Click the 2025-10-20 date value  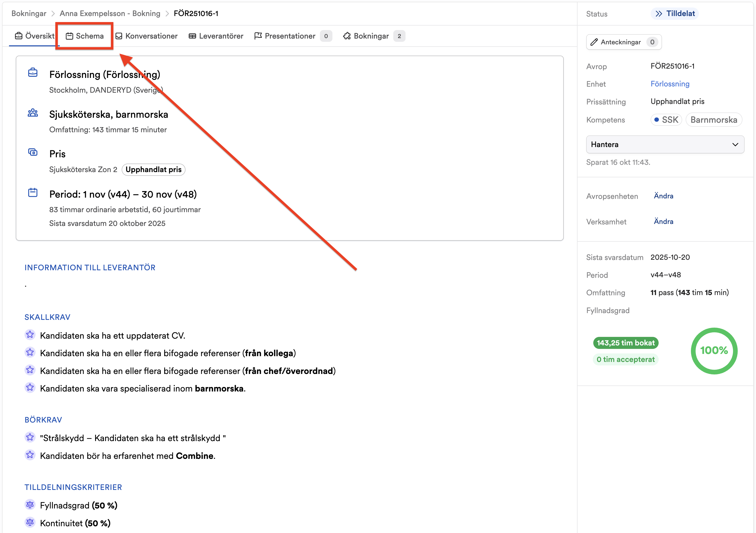670,257
